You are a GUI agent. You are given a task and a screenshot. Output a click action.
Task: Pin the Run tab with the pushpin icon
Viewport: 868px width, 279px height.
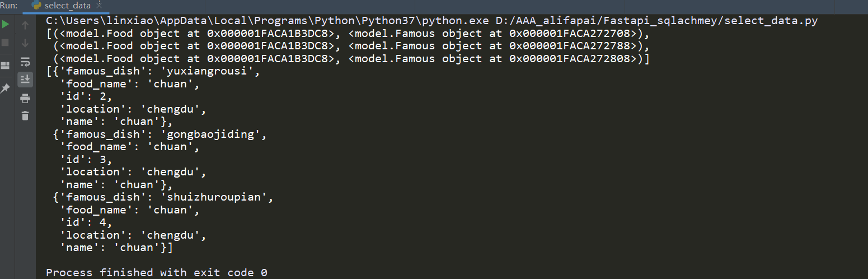(5, 89)
